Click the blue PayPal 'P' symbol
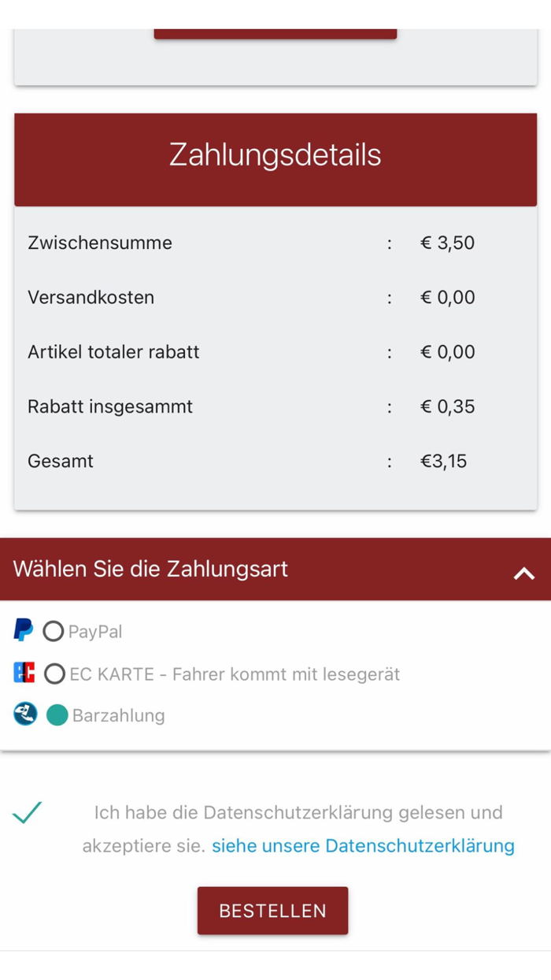This screenshot has width=551, height=980. (x=23, y=630)
